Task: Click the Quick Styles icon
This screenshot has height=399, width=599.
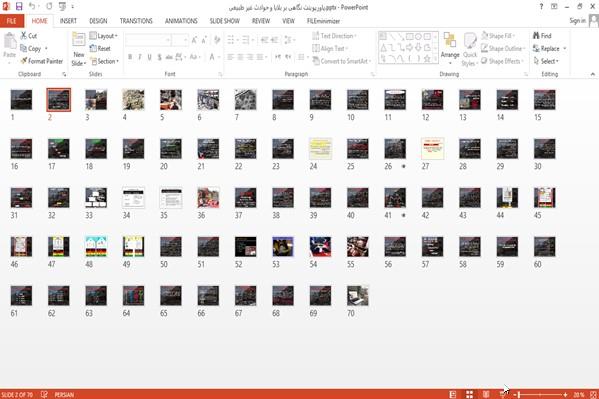Action: (470, 40)
